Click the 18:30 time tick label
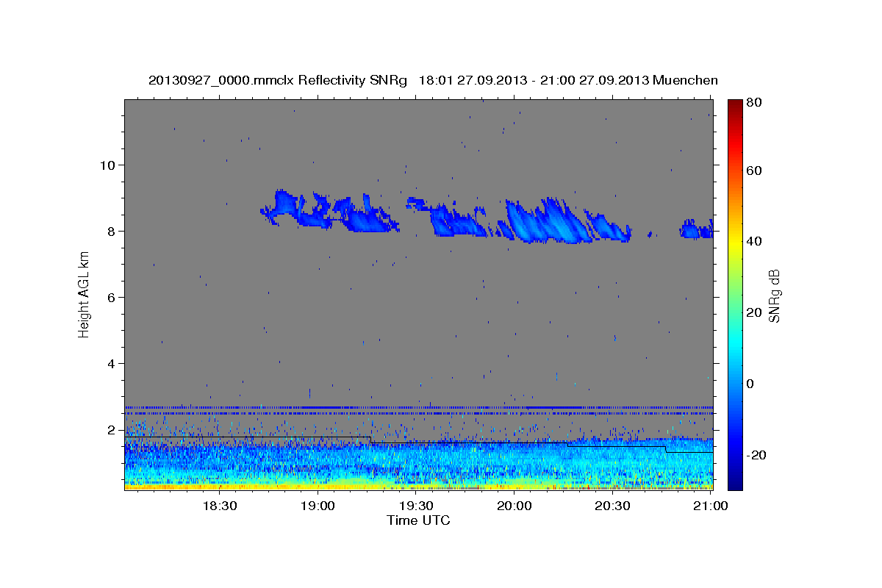 tap(219, 506)
